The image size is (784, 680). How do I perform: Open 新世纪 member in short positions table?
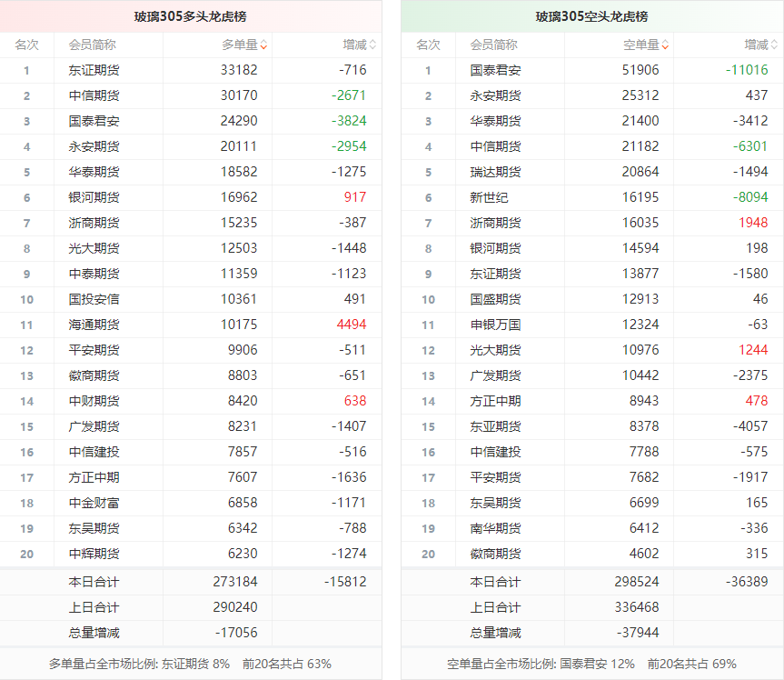(489, 197)
